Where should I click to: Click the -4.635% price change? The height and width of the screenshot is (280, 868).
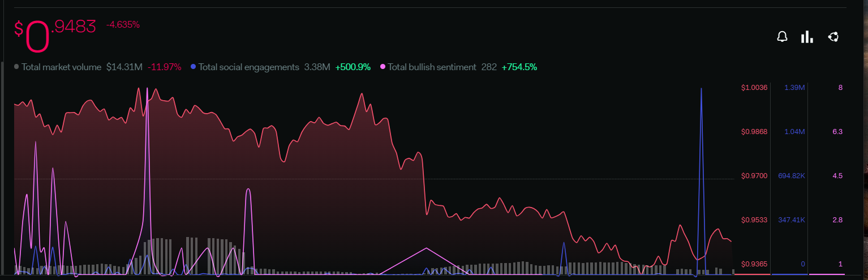pos(123,25)
